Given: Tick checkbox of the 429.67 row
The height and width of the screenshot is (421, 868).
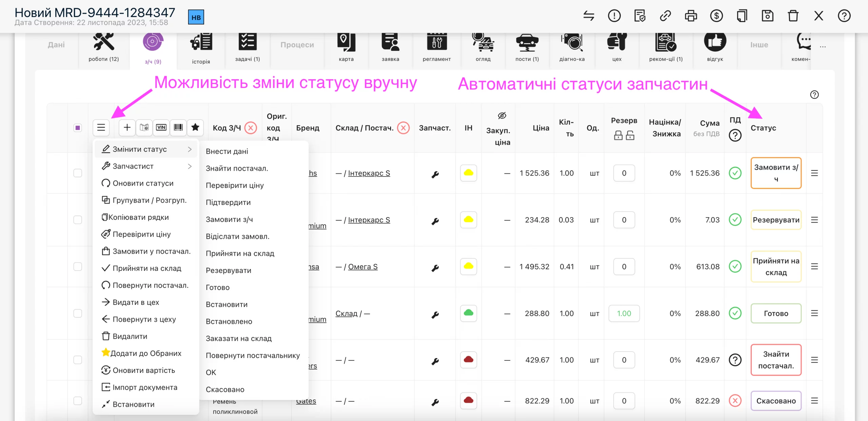Looking at the screenshot, I should (78, 360).
